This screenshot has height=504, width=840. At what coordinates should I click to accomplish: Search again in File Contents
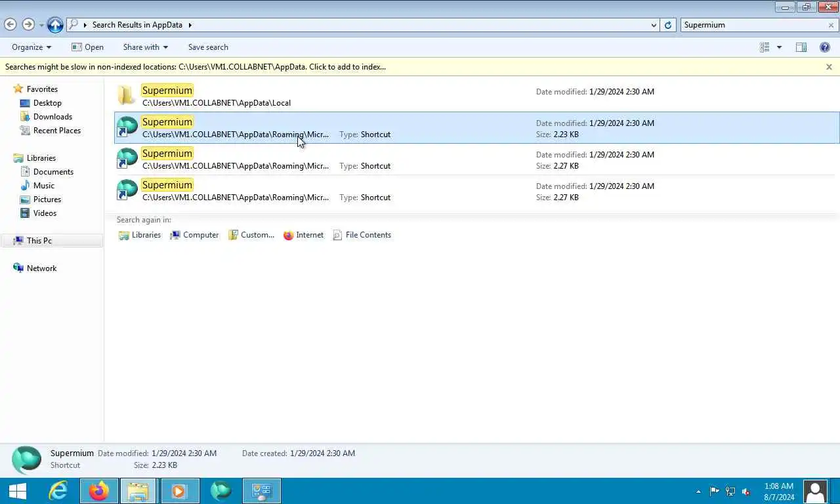click(362, 235)
